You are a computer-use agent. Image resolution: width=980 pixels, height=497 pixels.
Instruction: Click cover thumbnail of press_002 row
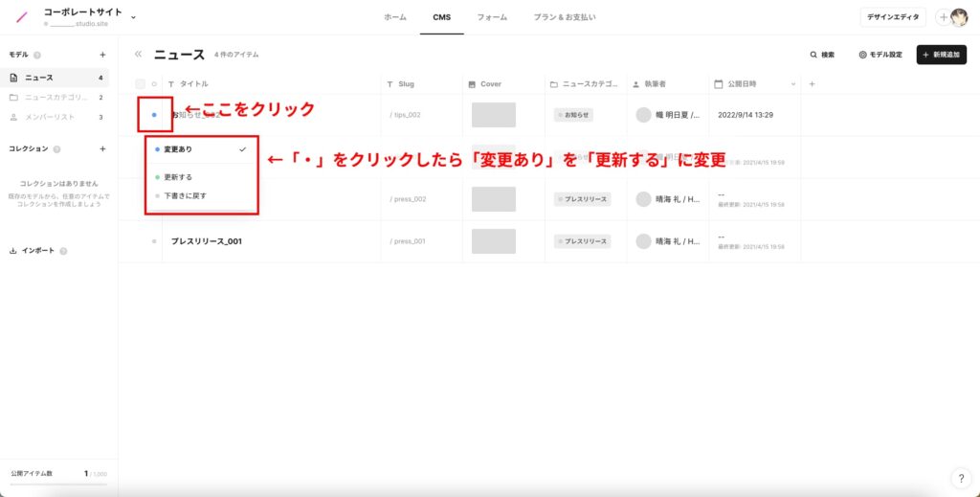point(494,199)
